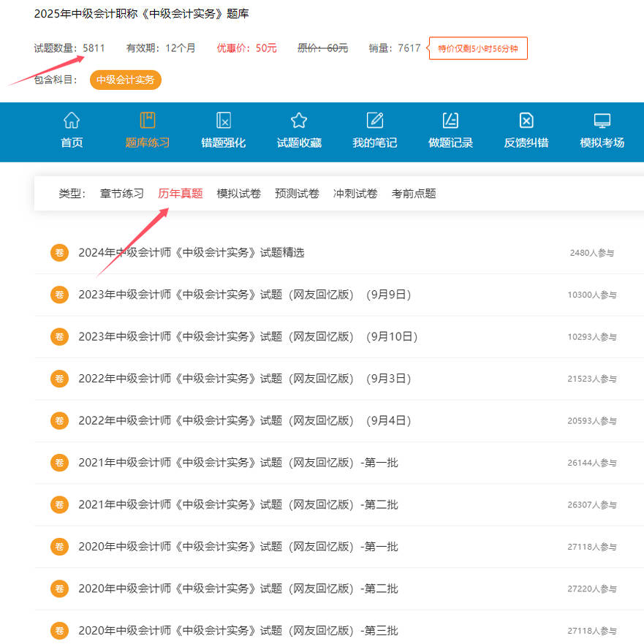Click 销量 7617 text
Viewport: 644px width, 644px height.
point(395,48)
